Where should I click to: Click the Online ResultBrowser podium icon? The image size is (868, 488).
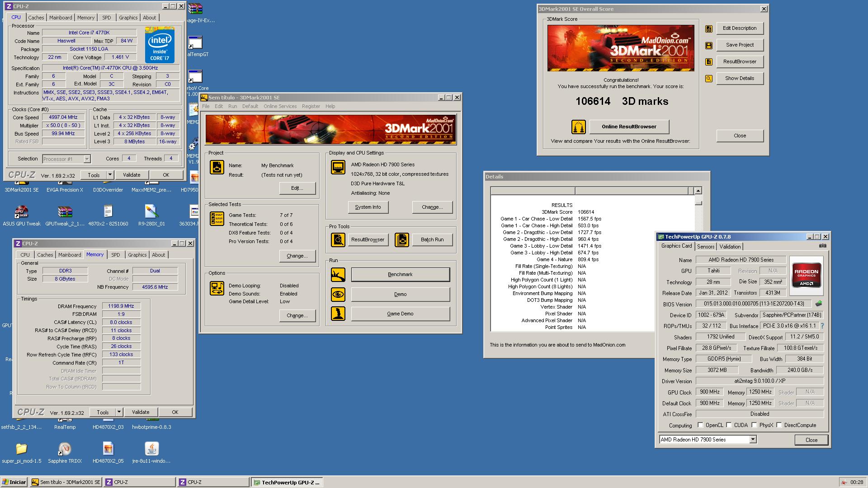[578, 127]
